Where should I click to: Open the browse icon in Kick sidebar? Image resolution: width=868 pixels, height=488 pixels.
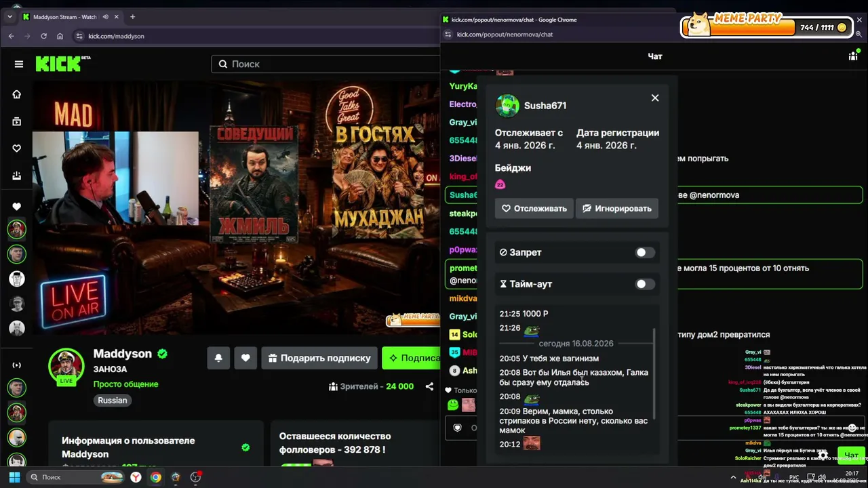coord(17,121)
